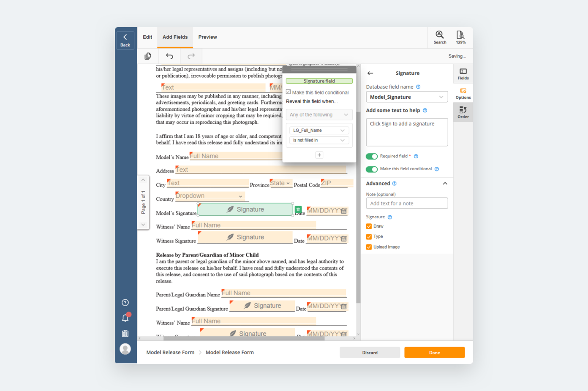The image size is (588, 391).
Task: Switch to the Preview tab
Action: (207, 37)
